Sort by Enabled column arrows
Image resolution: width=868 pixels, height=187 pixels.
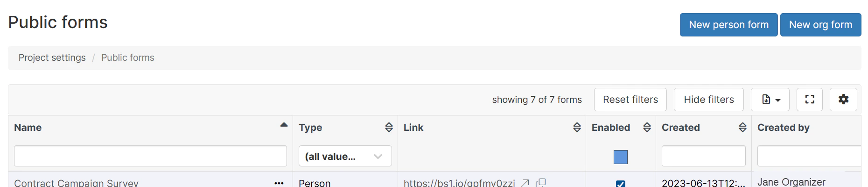(647, 127)
